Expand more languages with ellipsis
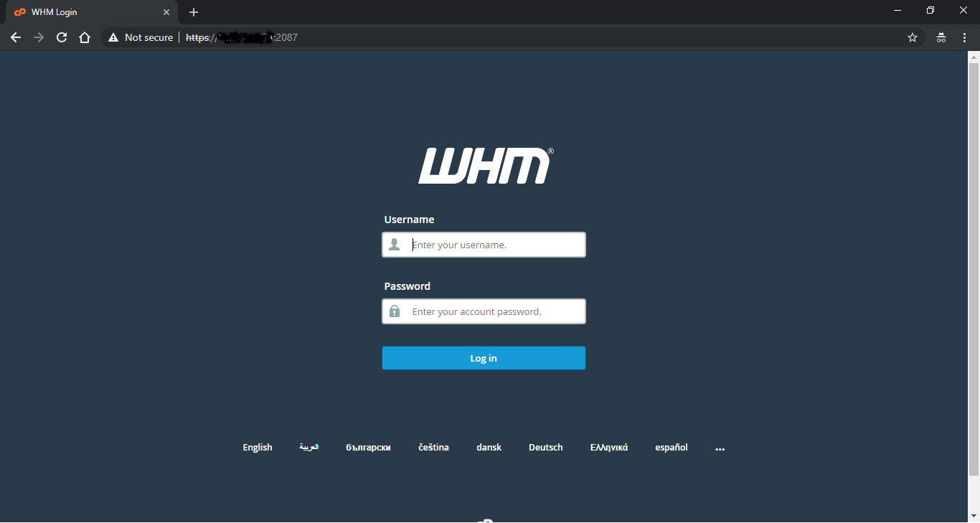Screen dimensions: 980x523 (x=720, y=448)
